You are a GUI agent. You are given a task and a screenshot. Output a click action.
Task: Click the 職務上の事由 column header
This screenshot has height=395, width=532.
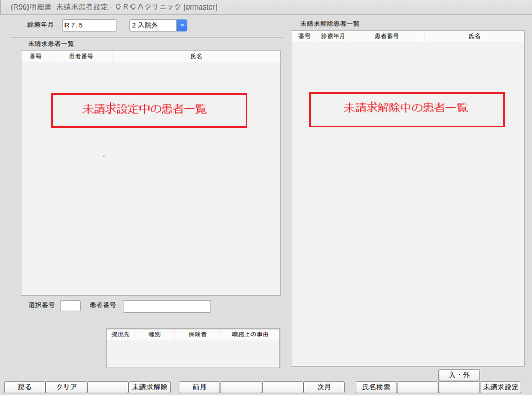click(250, 334)
